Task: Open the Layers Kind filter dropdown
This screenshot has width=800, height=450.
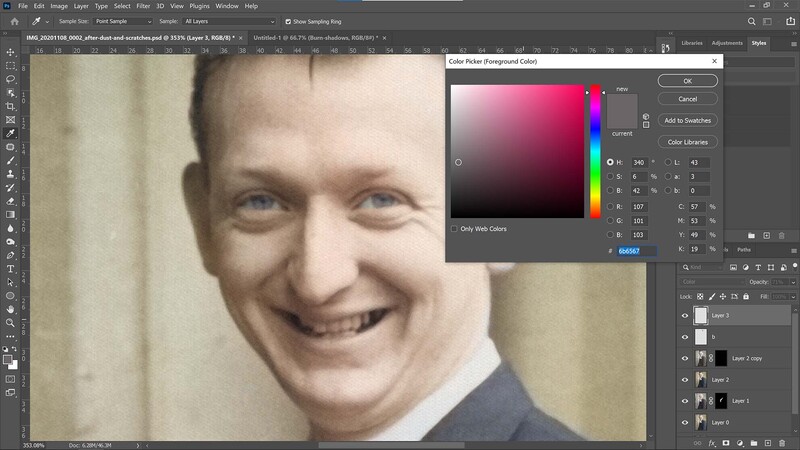Action: (x=702, y=267)
